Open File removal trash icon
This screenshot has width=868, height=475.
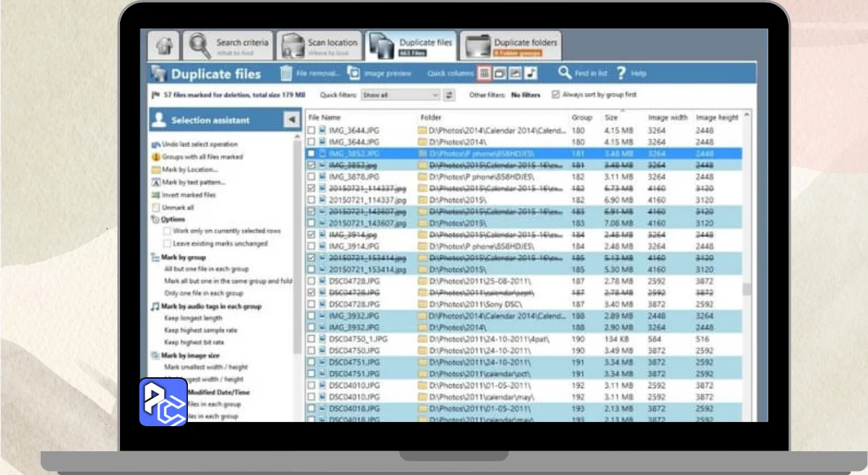287,73
